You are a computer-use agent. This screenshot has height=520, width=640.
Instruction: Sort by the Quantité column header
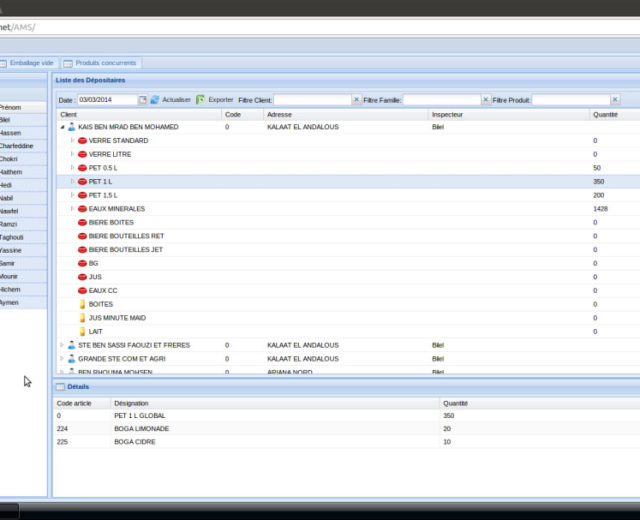tap(605, 115)
